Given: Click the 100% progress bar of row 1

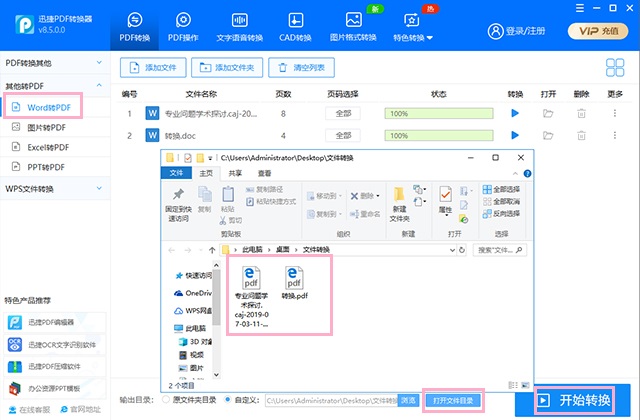Looking at the screenshot, I should pyautogui.click(x=439, y=113).
